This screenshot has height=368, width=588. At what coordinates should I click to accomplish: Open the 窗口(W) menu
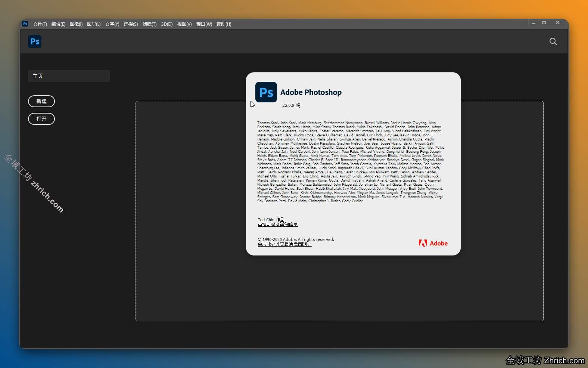click(x=204, y=24)
